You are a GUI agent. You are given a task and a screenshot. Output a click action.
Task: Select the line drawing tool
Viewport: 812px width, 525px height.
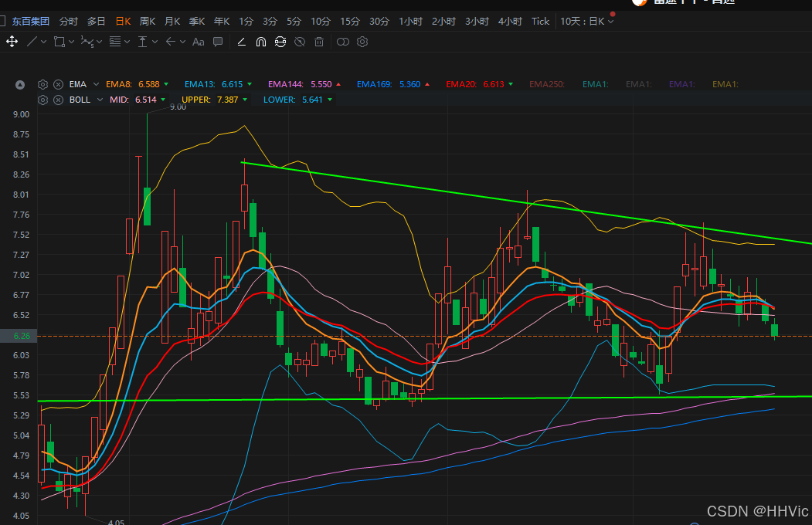(x=32, y=42)
